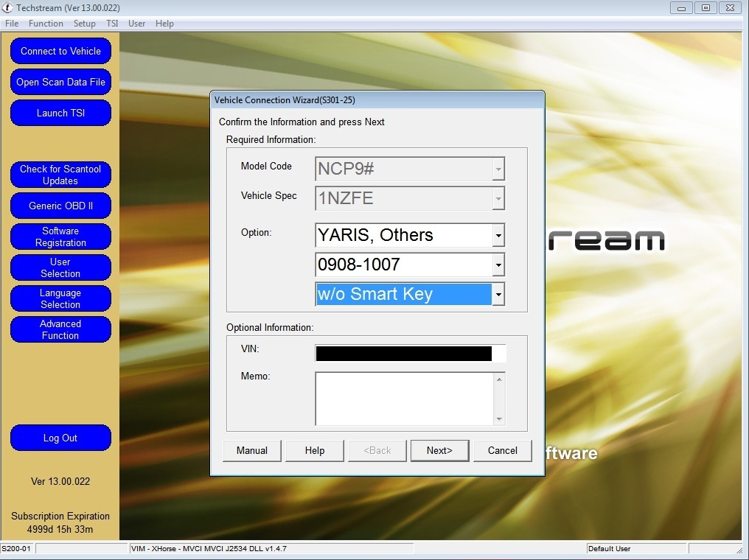This screenshot has height=560, width=749.
Task: Open Software Registration
Action: click(x=60, y=237)
